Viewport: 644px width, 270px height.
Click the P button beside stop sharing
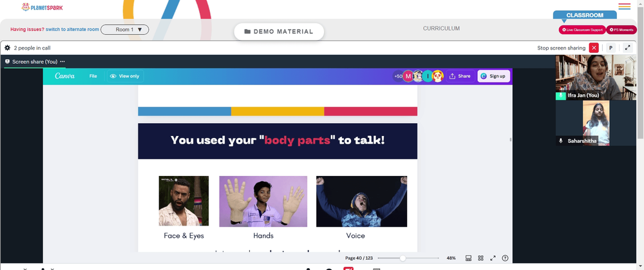611,48
